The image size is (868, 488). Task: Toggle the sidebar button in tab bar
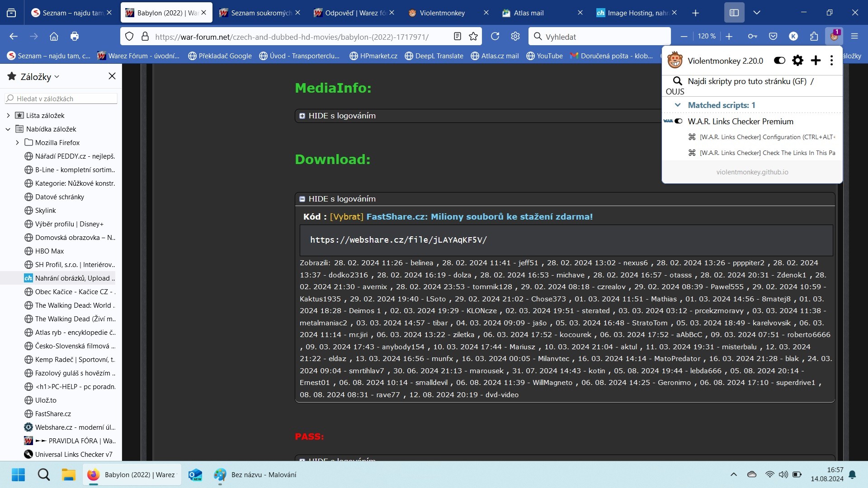pos(734,13)
